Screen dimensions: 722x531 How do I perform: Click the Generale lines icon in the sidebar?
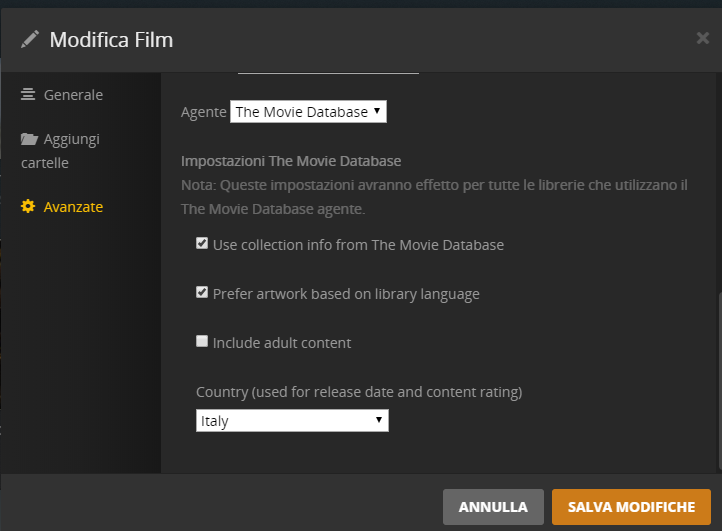click(x=28, y=95)
